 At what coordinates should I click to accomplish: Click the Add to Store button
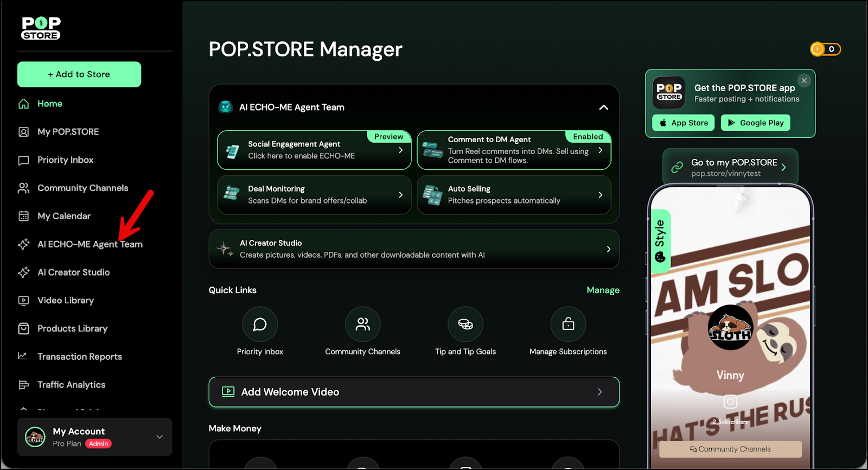point(79,74)
